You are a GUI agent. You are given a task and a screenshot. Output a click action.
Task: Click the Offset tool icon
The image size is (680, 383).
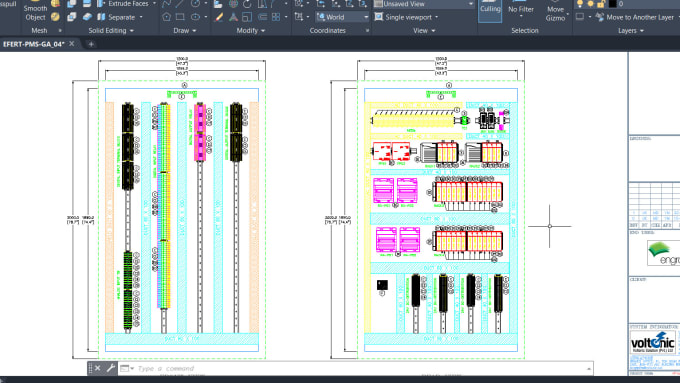[x=262, y=17]
